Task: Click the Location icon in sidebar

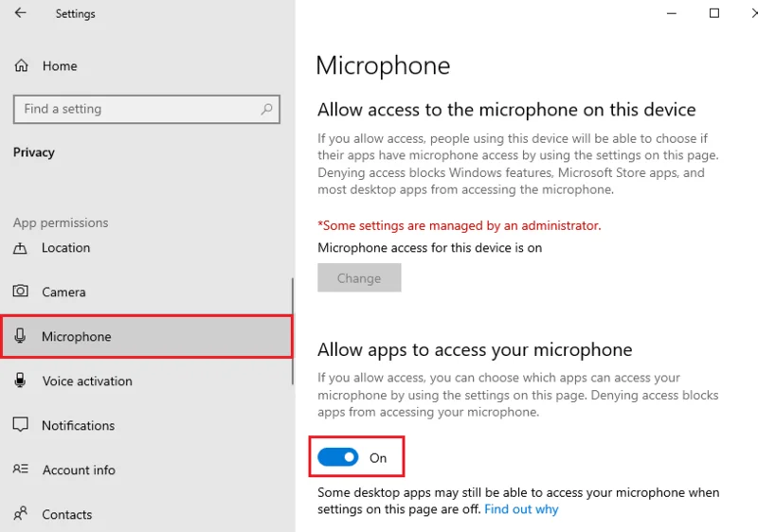Action: tap(20, 248)
